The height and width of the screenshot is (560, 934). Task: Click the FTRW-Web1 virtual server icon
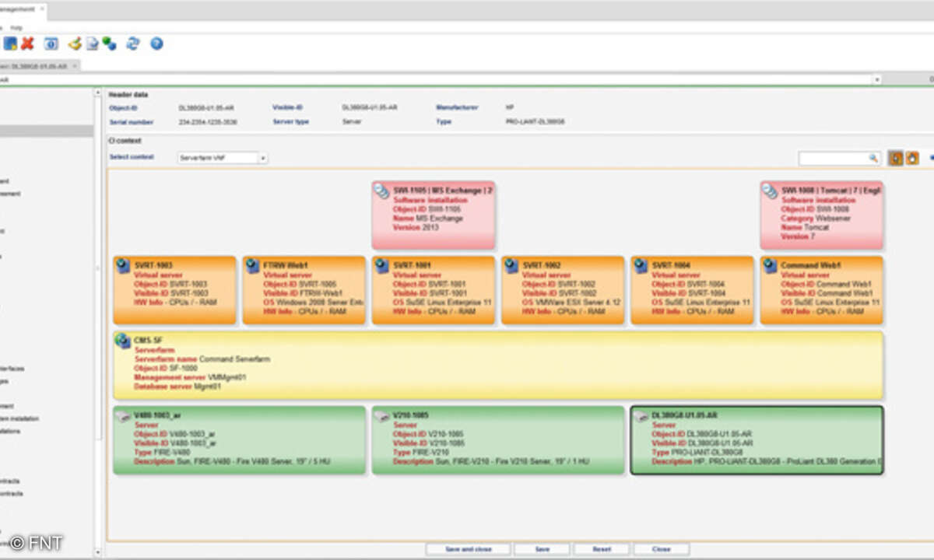[252, 266]
